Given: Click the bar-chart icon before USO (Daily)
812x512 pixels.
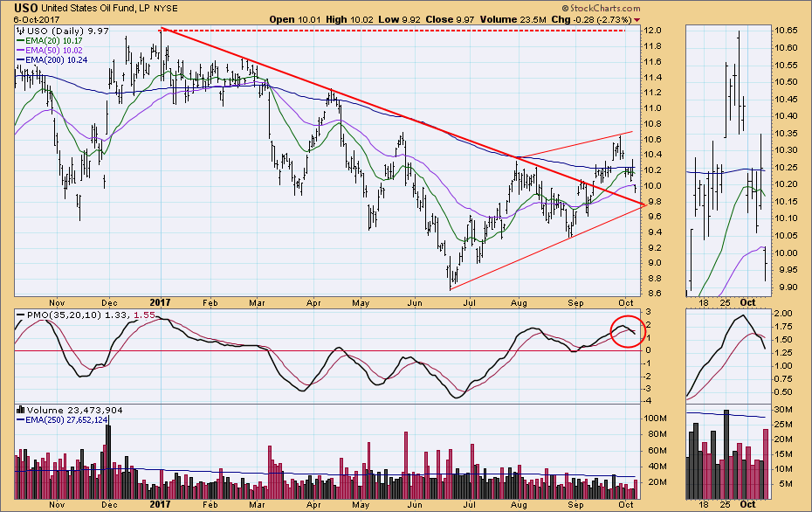Looking at the screenshot, I should [21, 31].
